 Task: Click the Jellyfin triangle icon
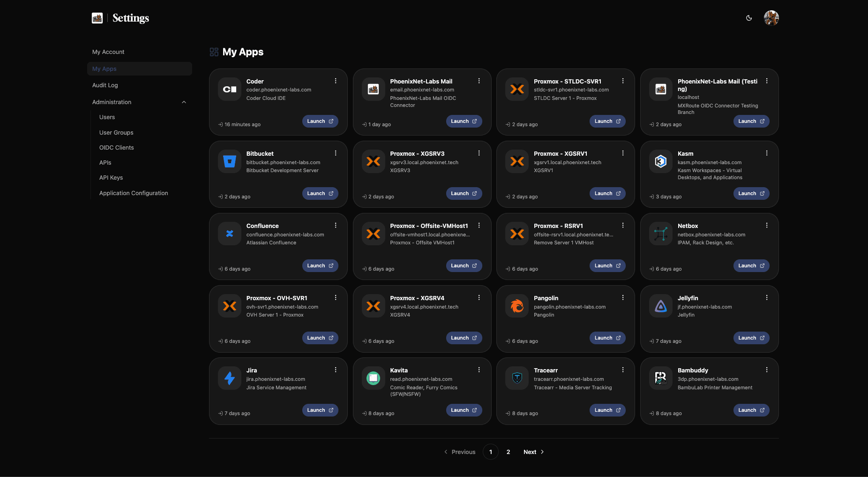(x=661, y=306)
